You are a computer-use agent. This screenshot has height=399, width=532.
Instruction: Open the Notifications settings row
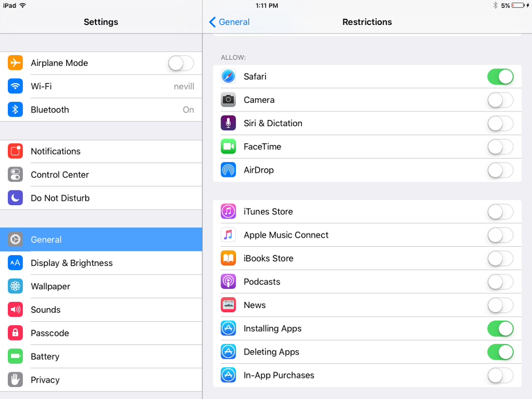click(101, 151)
